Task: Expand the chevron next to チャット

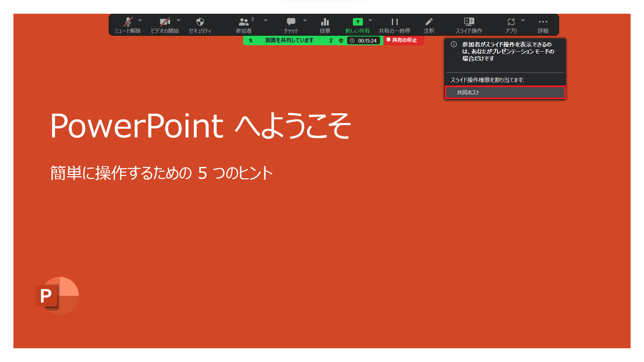Action: point(305,20)
